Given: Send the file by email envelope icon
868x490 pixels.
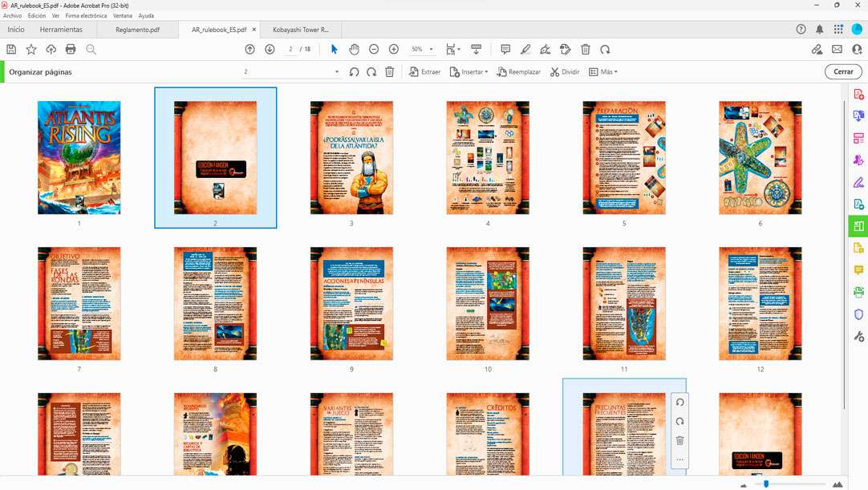Looking at the screenshot, I should 837,49.
